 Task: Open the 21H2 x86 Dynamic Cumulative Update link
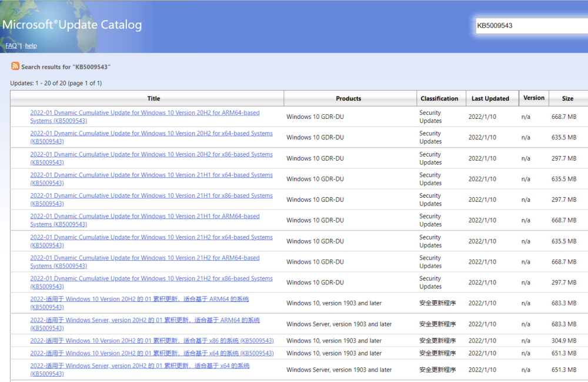(151, 278)
